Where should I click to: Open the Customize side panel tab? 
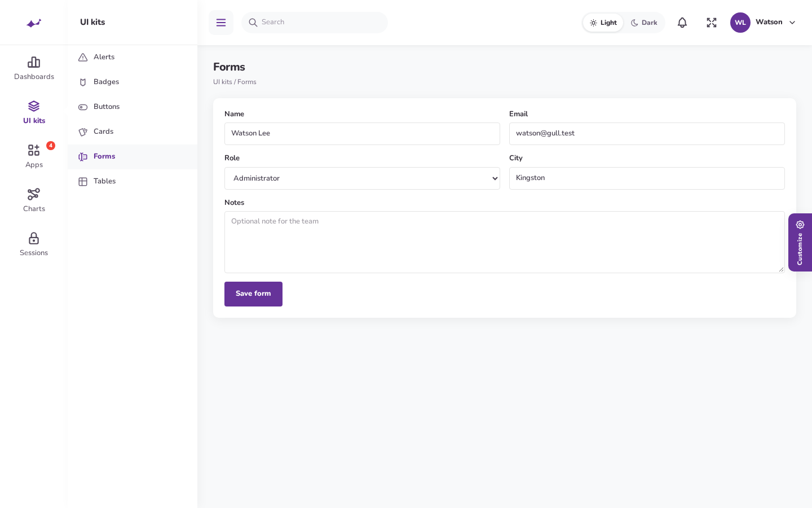800,242
